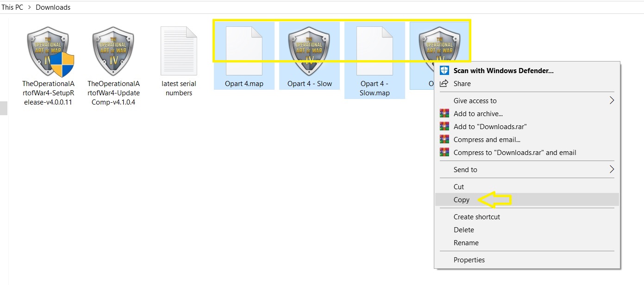Choose Compress and email...
The image size is (644, 285).
point(527,139)
